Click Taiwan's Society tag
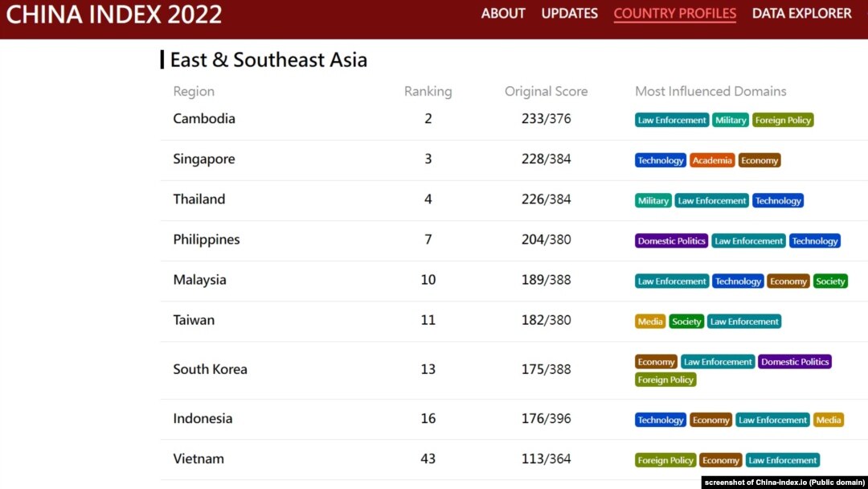 coord(686,322)
